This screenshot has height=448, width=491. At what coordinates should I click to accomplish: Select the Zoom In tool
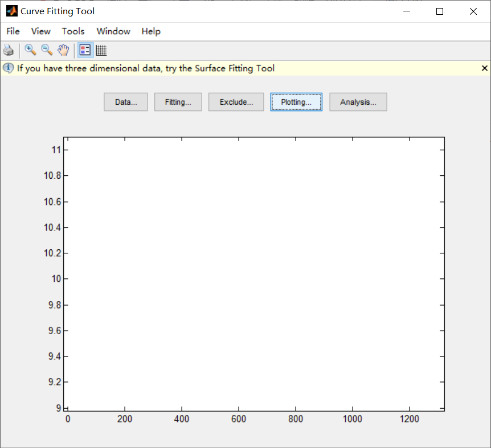(30, 50)
